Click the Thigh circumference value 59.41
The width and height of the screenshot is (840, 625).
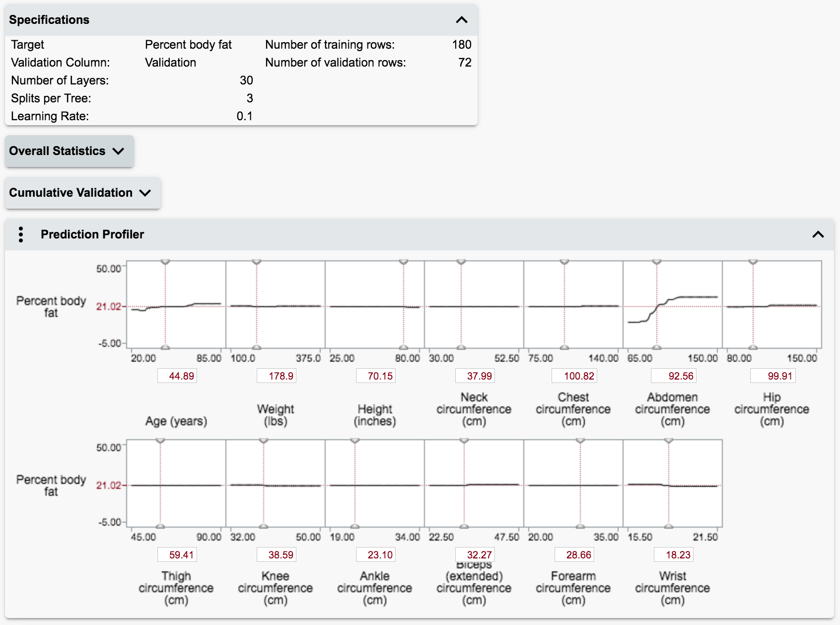tap(177, 554)
